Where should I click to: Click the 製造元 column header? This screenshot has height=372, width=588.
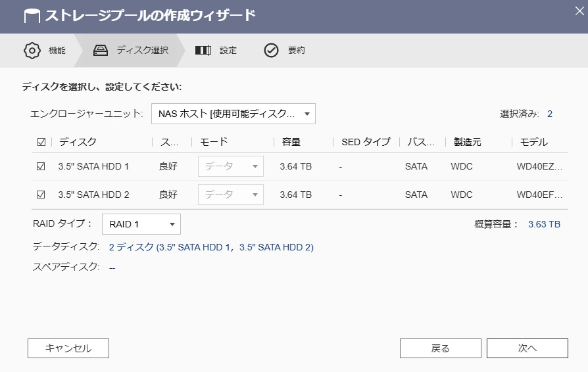click(467, 142)
